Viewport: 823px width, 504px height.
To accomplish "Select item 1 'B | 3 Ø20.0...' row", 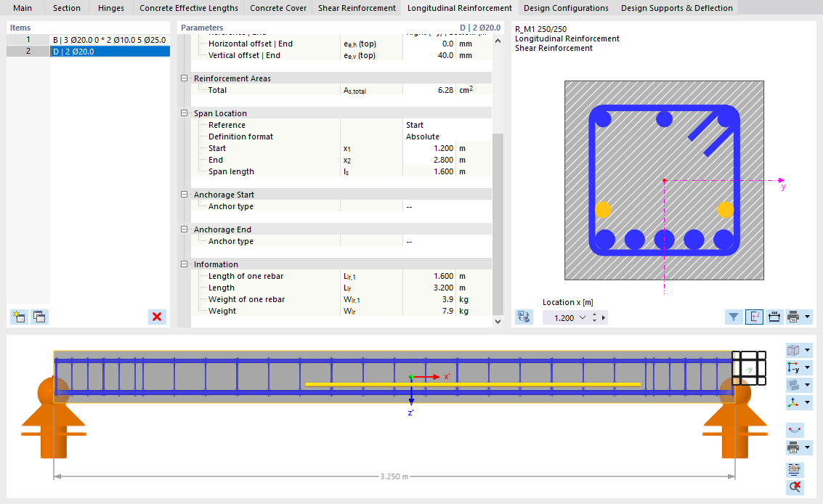I will coord(88,40).
